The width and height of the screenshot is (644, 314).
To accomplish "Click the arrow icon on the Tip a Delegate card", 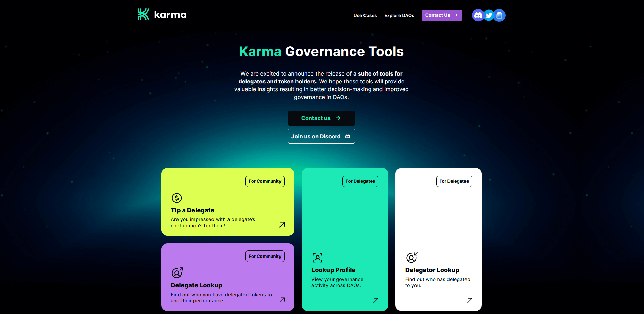I will (282, 225).
